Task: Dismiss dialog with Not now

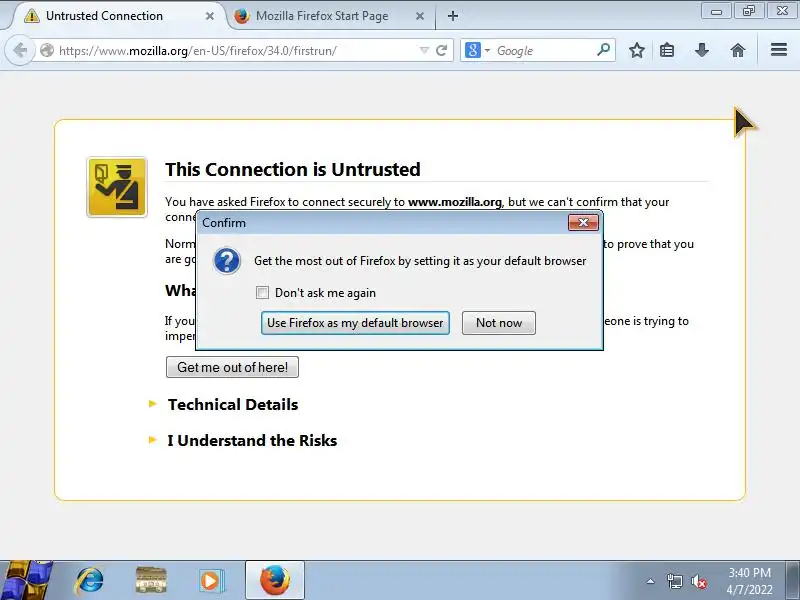Action: pyautogui.click(x=499, y=323)
